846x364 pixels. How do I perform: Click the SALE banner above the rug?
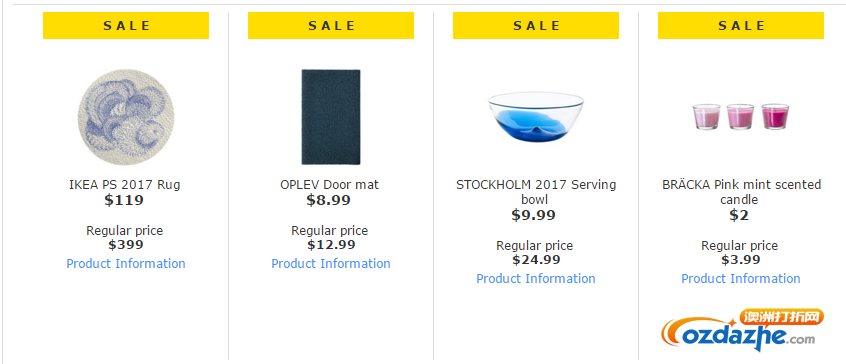pos(126,25)
